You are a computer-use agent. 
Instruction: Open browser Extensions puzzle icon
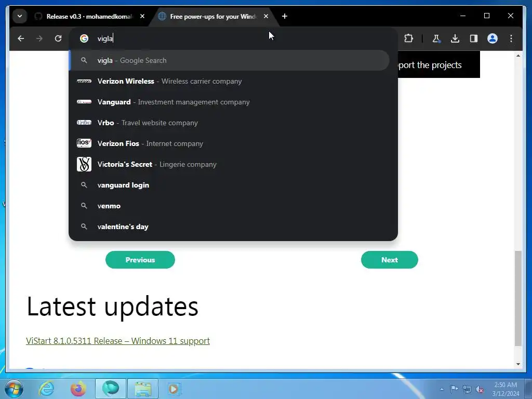click(x=409, y=38)
